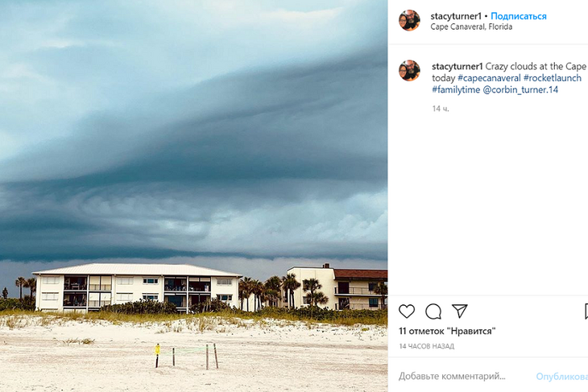
Task: Open stacyturner1 avatar in post header
Action: pos(409,20)
